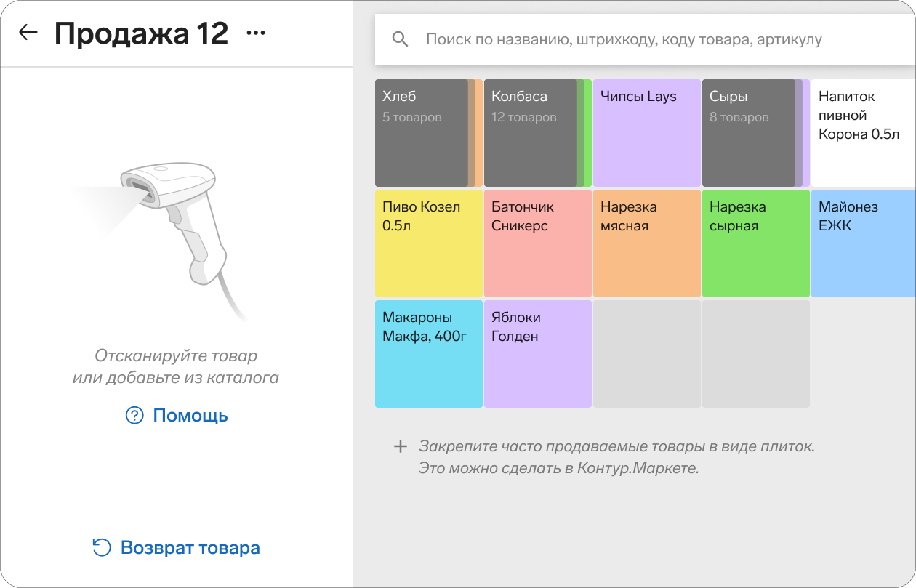Screen dimensions: 916x588
Task: Click the plus icon beside the pin hint
Action: tap(400, 446)
